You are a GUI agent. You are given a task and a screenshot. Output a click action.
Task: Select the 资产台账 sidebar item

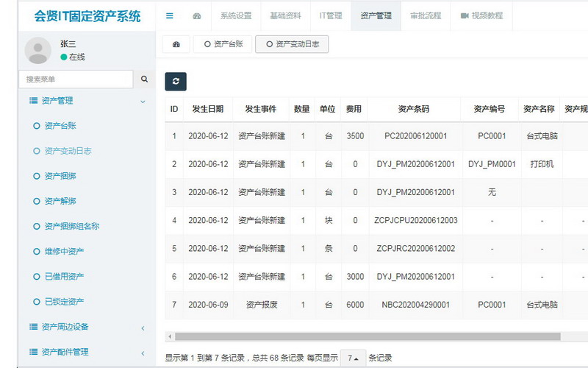point(60,126)
